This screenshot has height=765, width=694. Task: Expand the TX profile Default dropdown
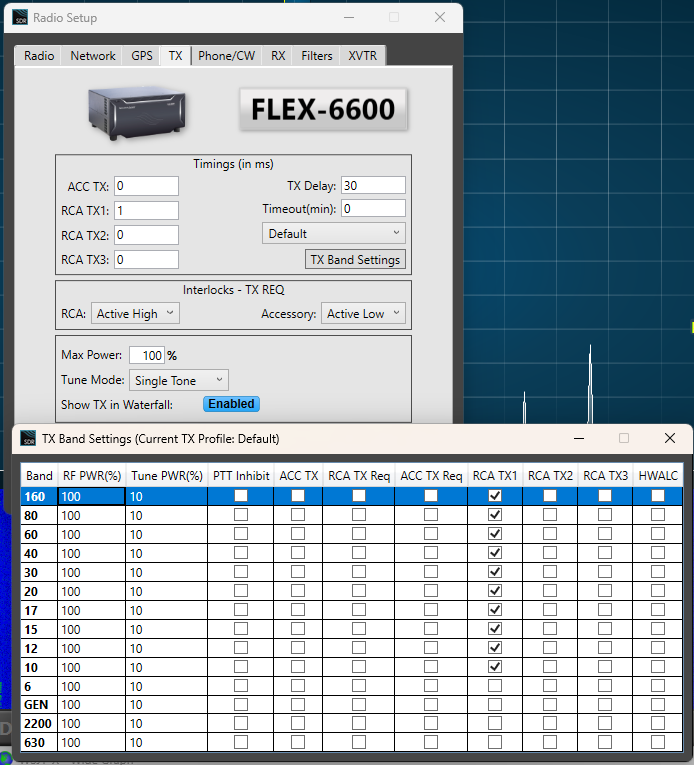click(334, 233)
